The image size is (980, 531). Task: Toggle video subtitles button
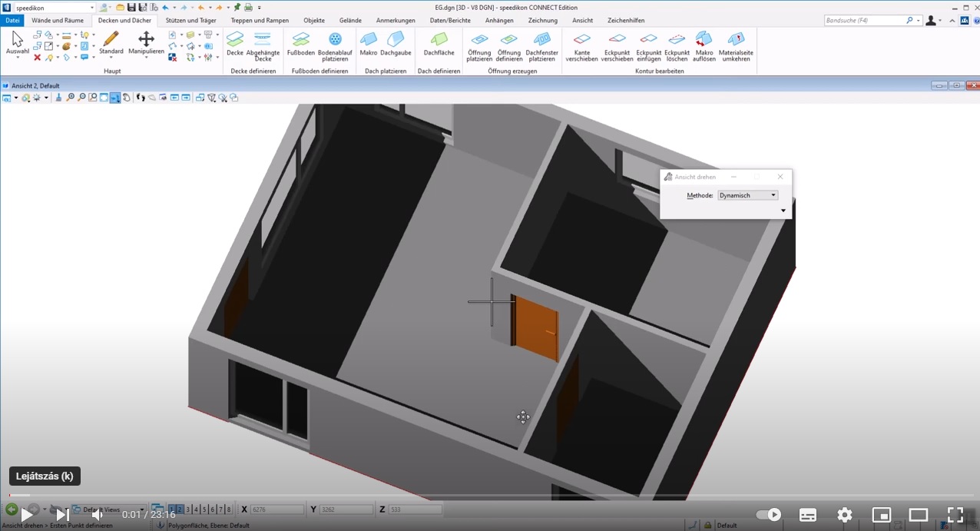click(808, 515)
